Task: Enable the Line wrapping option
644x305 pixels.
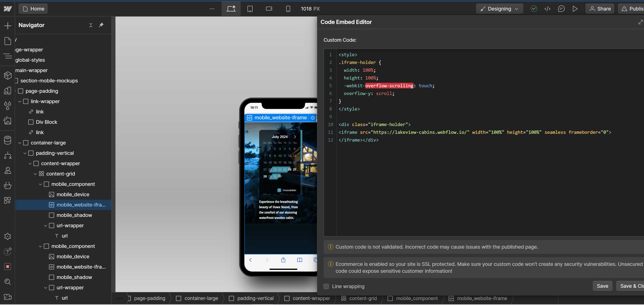Action: click(326, 287)
